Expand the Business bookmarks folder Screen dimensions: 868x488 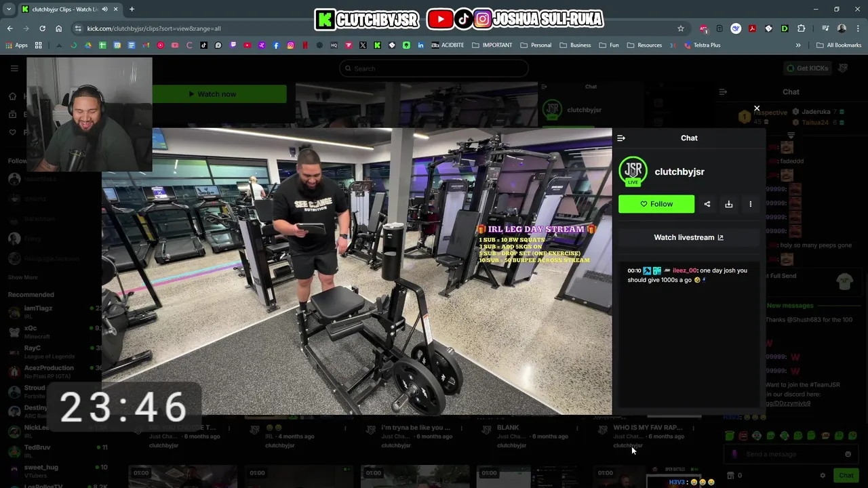coord(575,45)
